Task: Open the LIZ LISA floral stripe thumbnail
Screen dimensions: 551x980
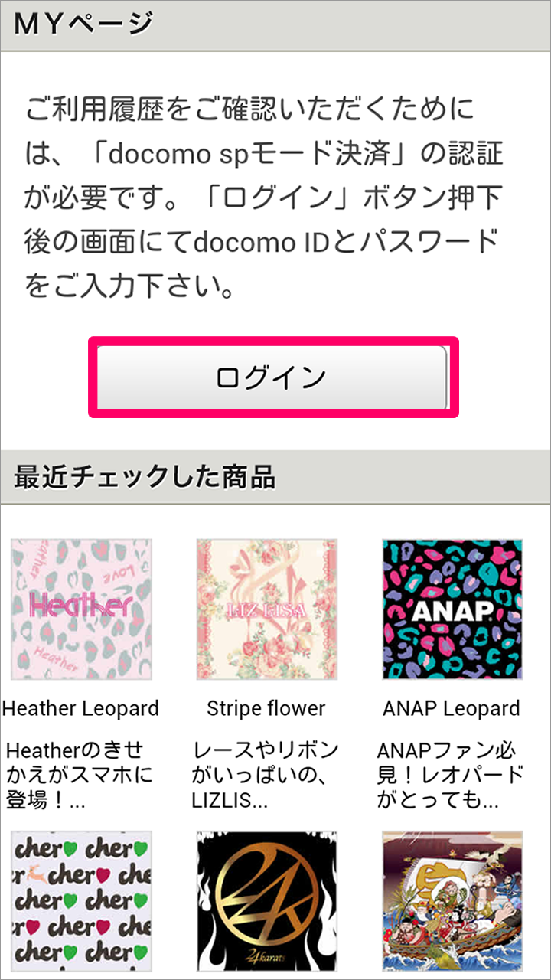Action: [x=267, y=609]
